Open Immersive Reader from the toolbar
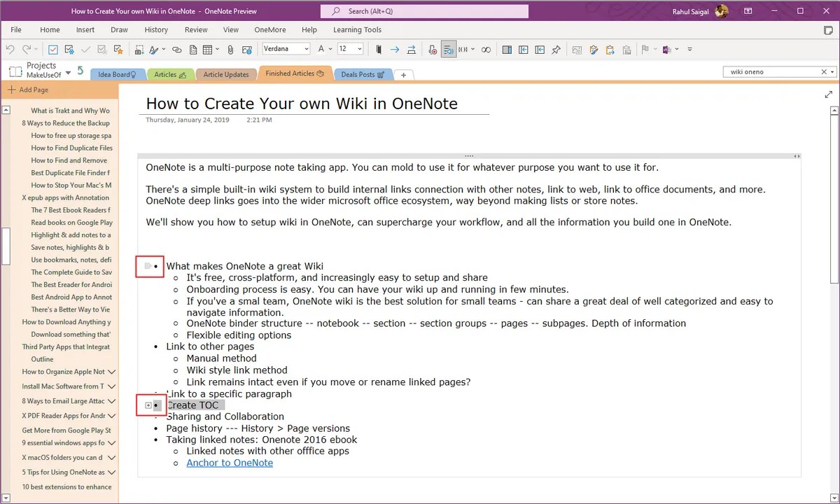 (449, 49)
